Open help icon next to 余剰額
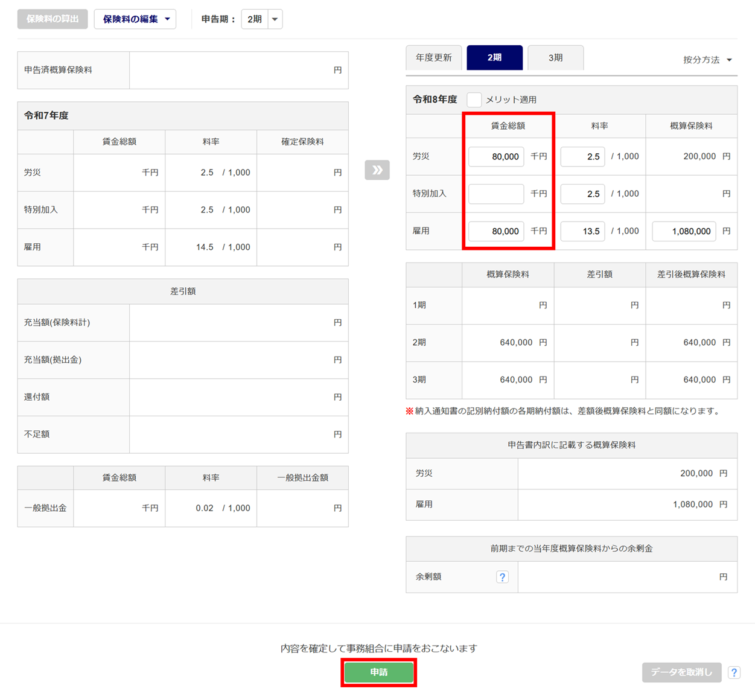 point(502,577)
